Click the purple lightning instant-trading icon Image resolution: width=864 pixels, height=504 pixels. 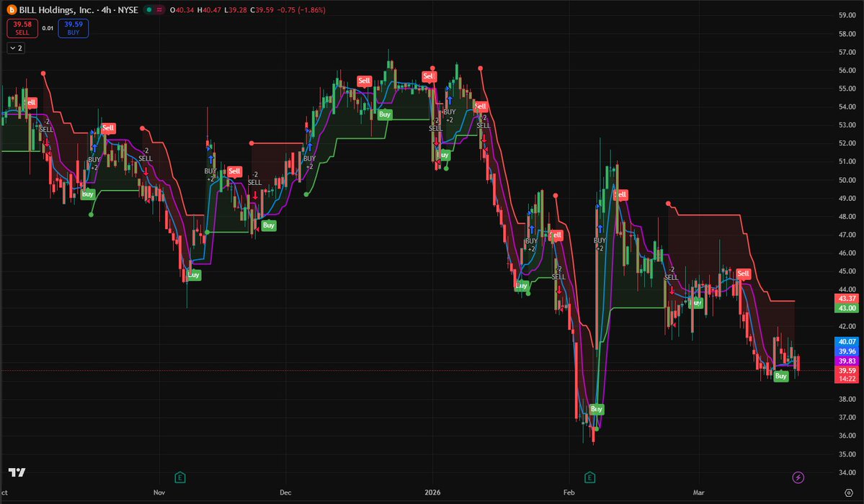click(798, 477)
